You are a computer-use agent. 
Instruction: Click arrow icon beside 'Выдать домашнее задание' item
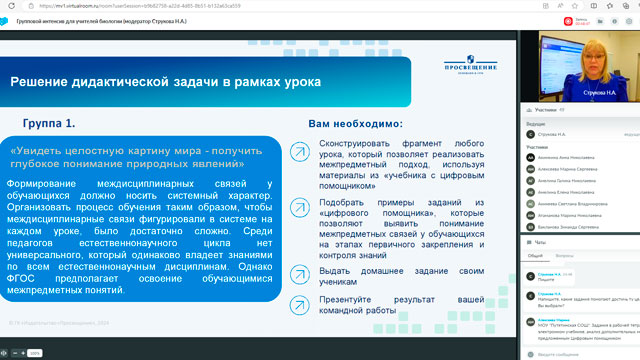(300, 274)
